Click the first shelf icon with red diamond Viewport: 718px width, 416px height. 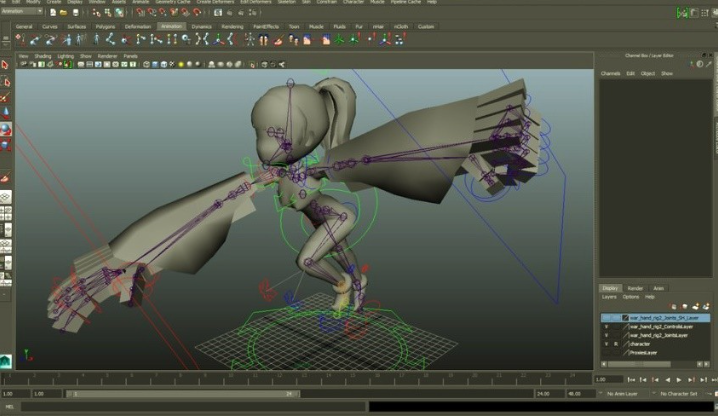[20, 40]
